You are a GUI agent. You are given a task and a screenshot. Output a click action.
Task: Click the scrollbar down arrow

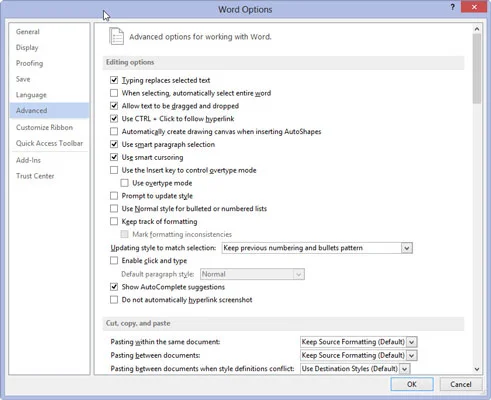477,369
